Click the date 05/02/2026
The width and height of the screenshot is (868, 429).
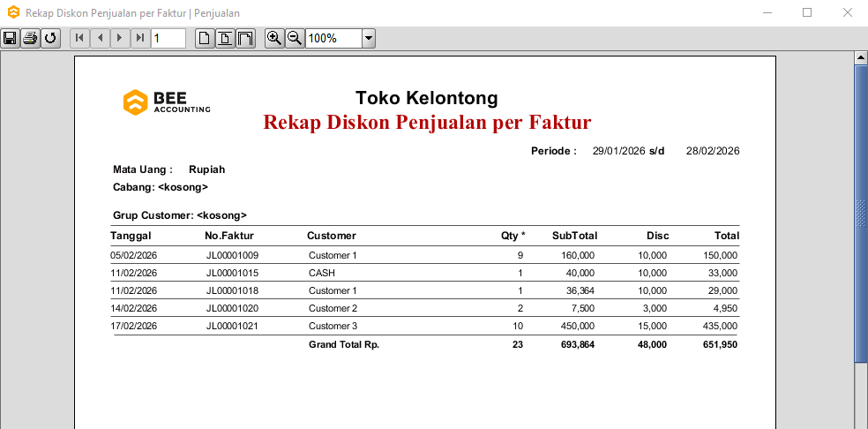134,255
